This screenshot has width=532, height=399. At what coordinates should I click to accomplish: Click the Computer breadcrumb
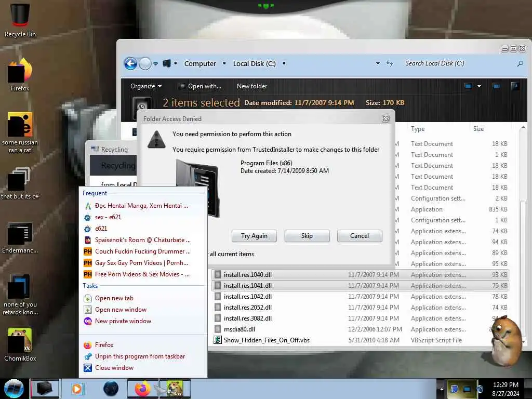click(200, 63)
